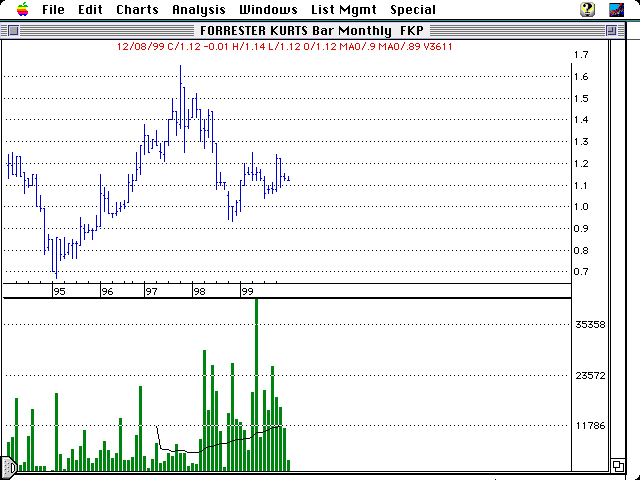Open the Special menu
The height and width of the screenshot is (480, 640).
[413, 10]
